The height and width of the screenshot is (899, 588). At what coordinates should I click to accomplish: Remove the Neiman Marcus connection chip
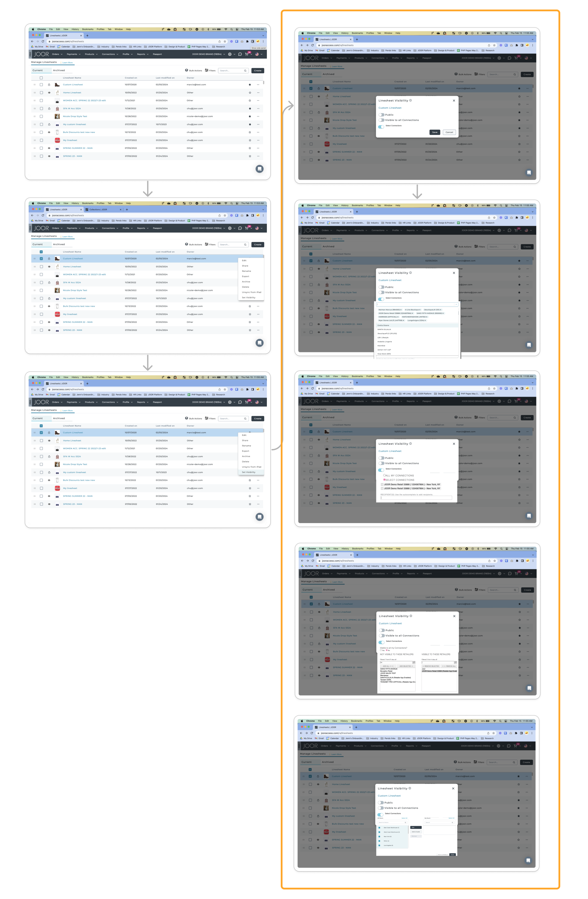click(401, 310)
